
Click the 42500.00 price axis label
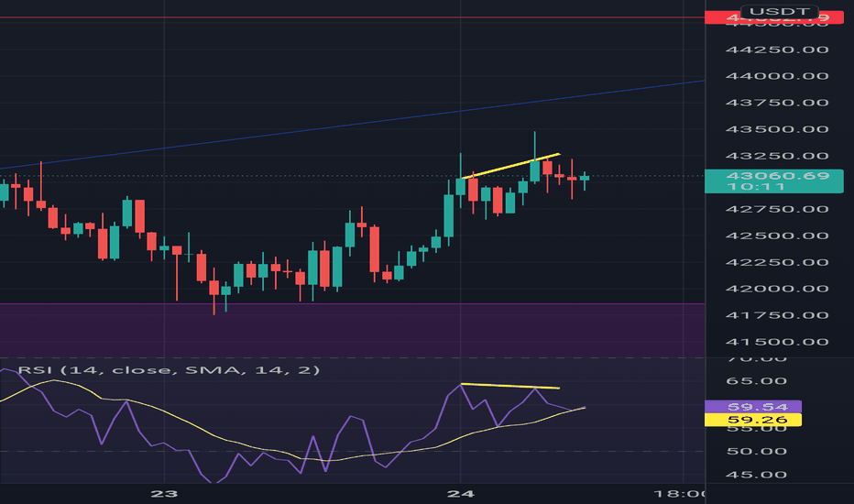(x=777, y=236)
